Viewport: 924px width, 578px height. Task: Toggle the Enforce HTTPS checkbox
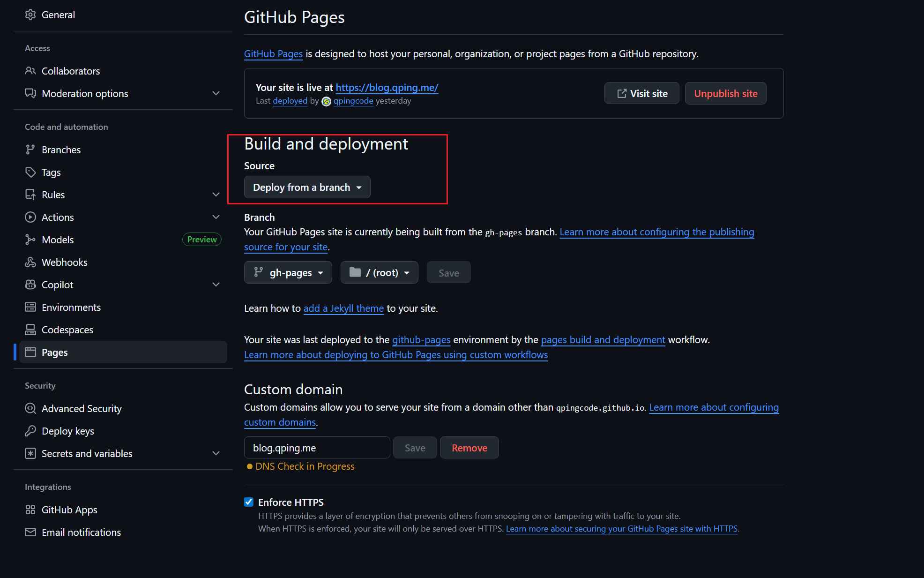coord(249,502)
